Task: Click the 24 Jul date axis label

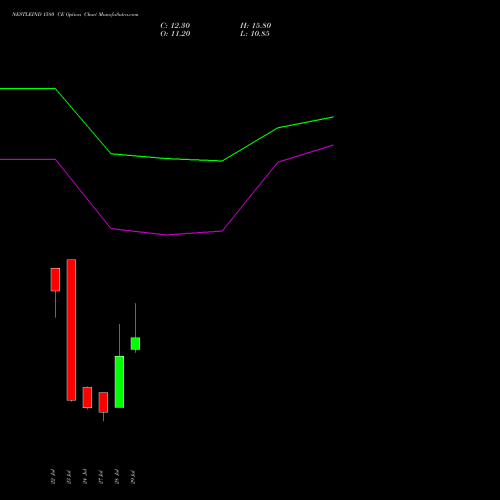Action: 85,477
